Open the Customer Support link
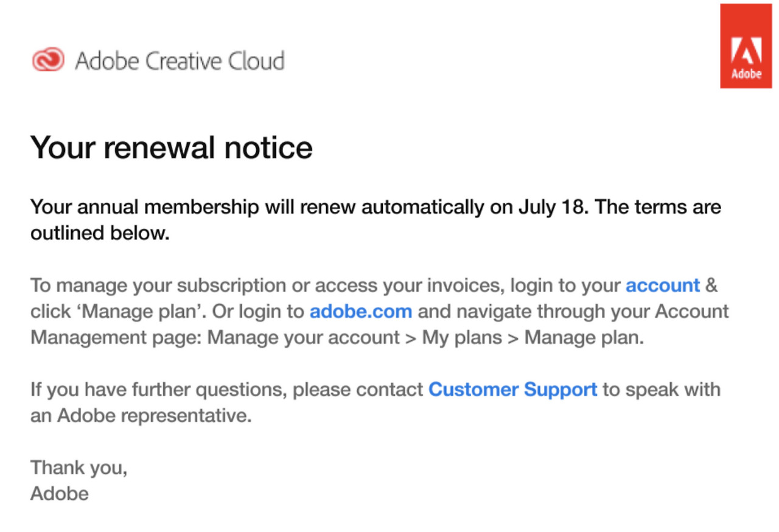 point(513,390)
